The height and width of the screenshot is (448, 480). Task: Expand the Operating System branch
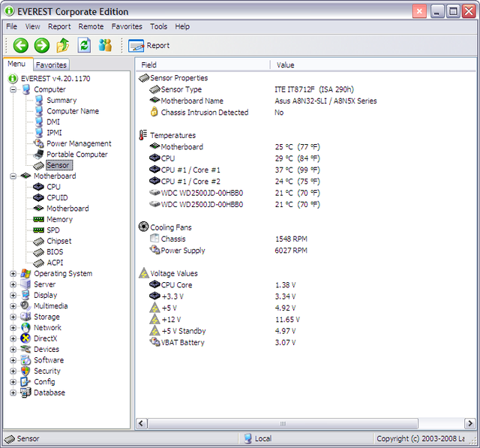(13, 274)
